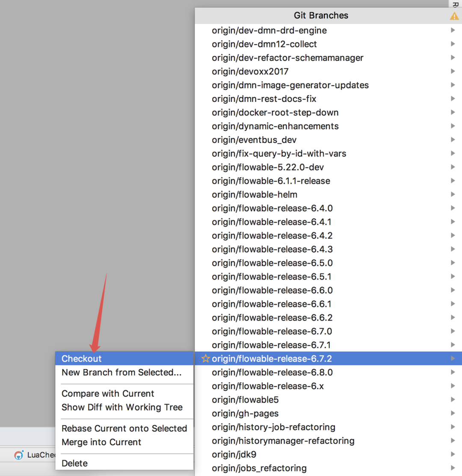This screenshot has width=462, height=476.
Task: Select branch origin/dmn-image-generator-updates
Action: coord(328,85)
